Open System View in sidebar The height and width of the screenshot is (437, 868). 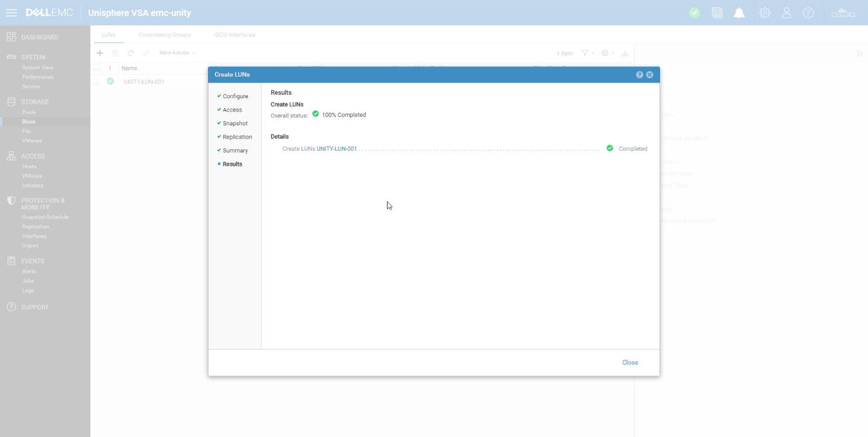coord(37,68)
